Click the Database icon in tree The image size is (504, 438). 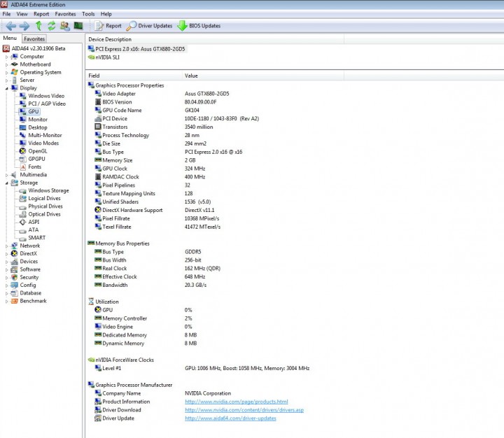tap(14, 292)
